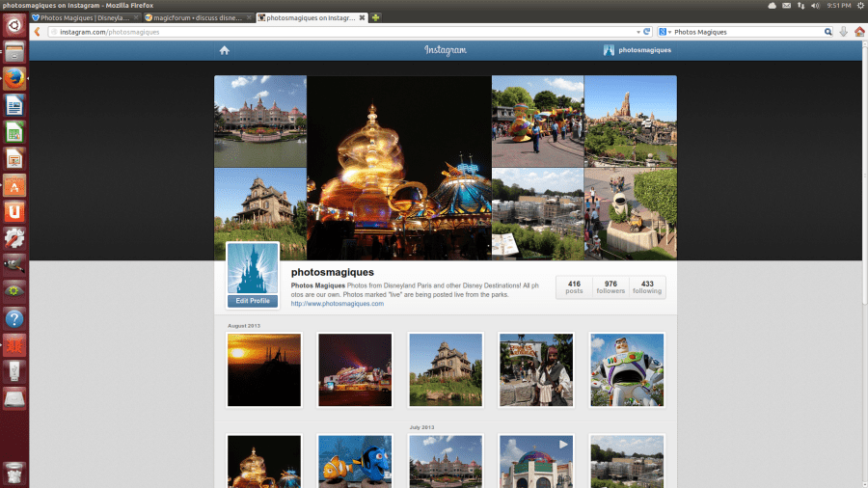Open Ubuntu Dash from launcher

click(14, 25)
